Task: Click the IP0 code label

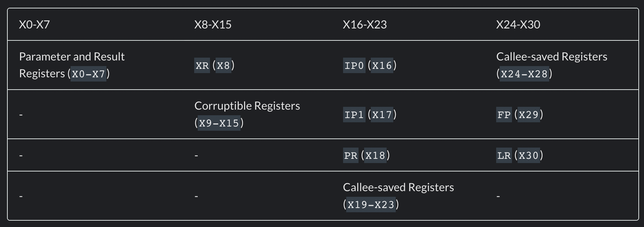Action: (x=354, y=66)
